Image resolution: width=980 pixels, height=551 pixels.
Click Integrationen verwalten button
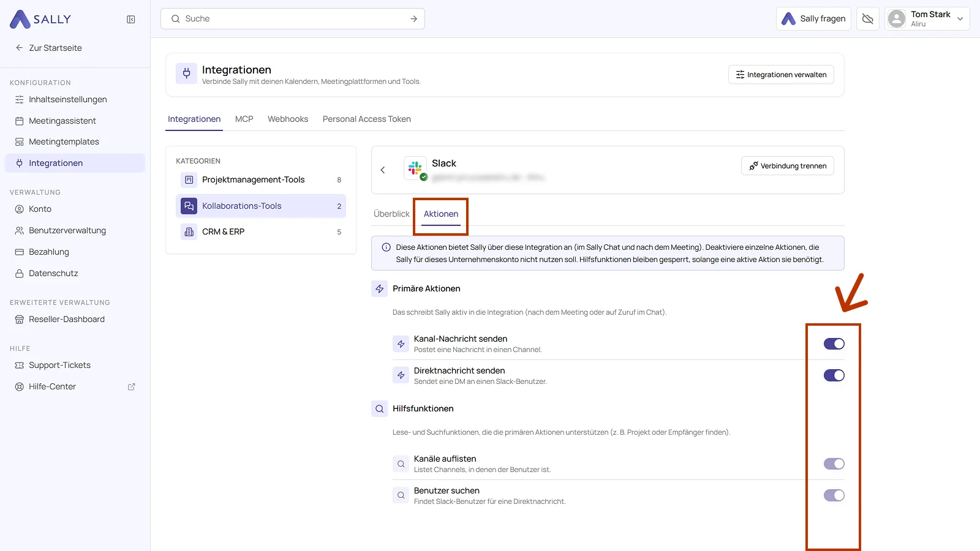click(781, 75)
